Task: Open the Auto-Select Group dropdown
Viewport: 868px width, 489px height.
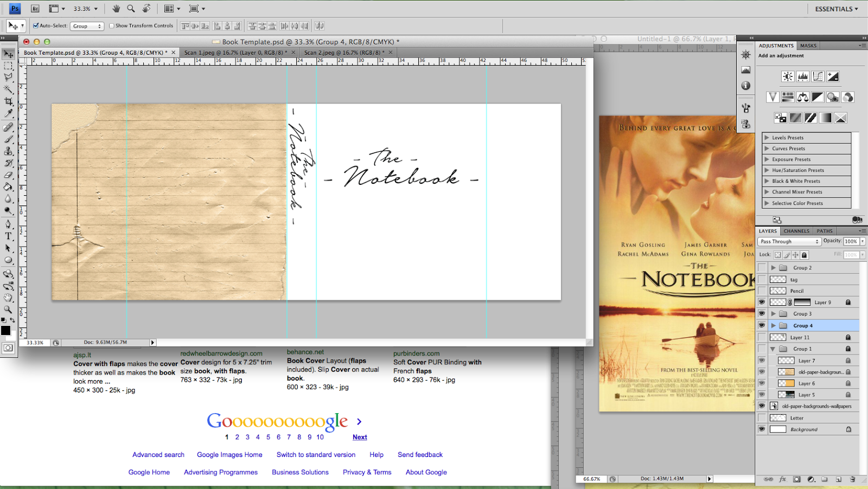Action: (87, 26)
